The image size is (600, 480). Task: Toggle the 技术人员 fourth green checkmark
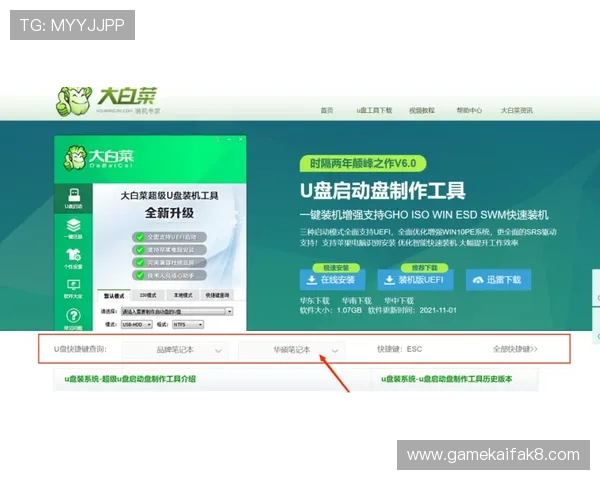pos(140,275)
